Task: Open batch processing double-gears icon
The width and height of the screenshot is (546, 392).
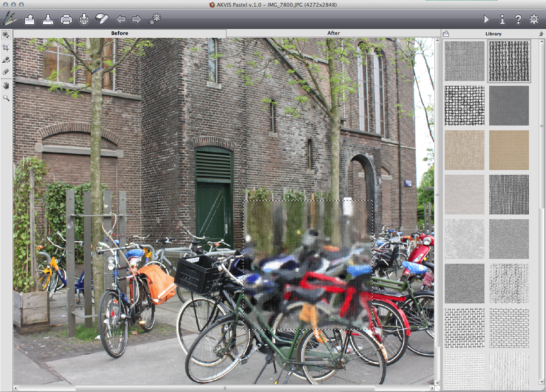Action: (155, 19)
